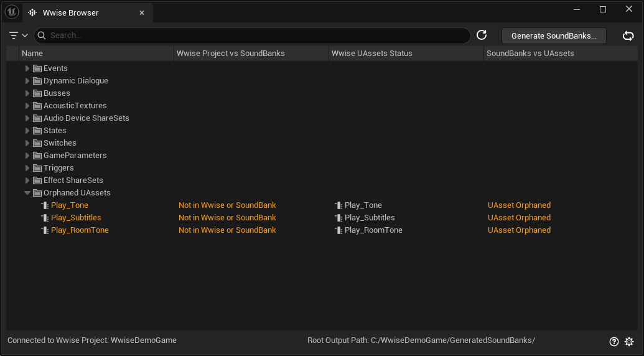644x356 pixels.
Task: Click the Events folder icon
Action: click(x=37, y=68)
